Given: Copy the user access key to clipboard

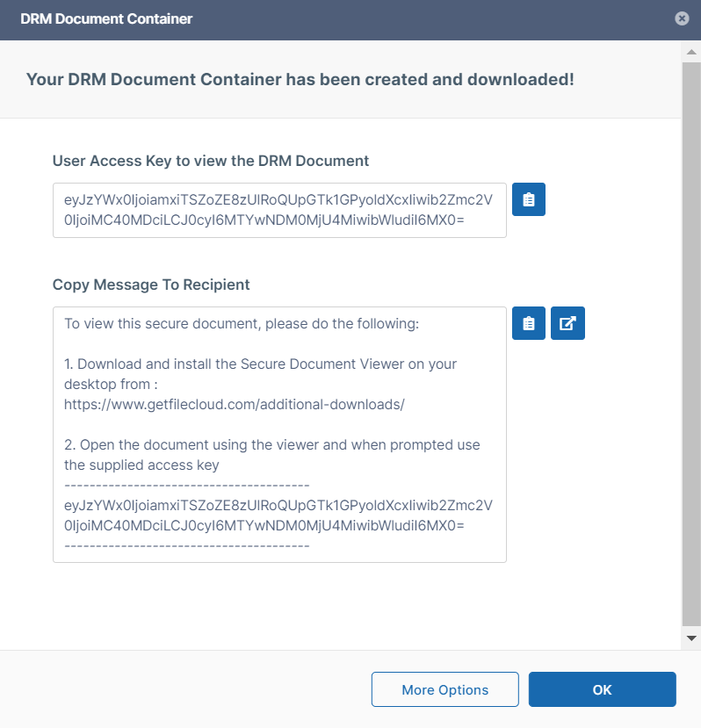Looking at the screenshot, I should [x=528, y=199].
